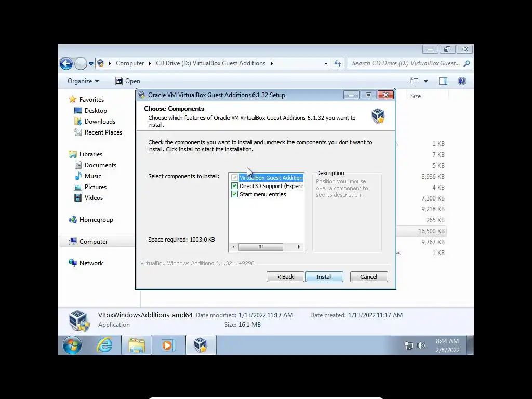
Task: Click Show desktop button at taskbar end
Action: point(470,345)
